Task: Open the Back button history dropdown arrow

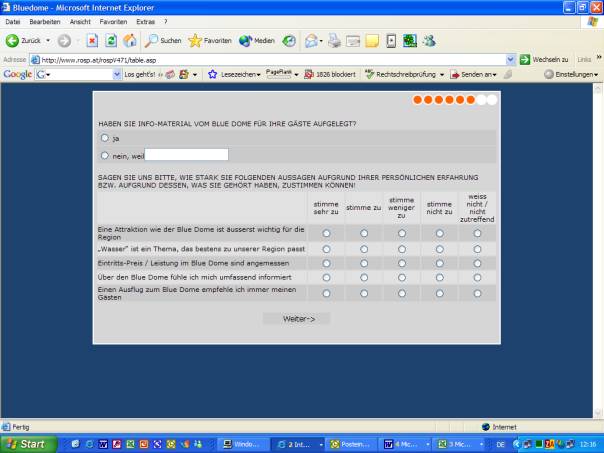Action: (48, 40)
